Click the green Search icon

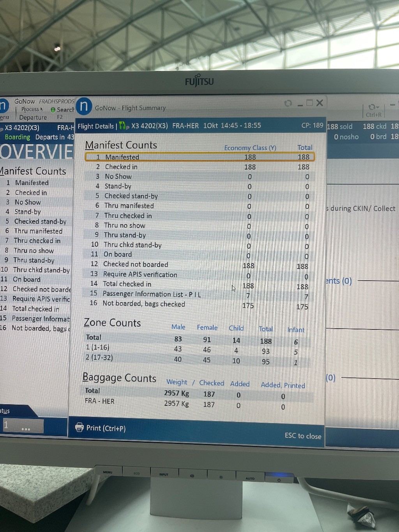tap(53, 110)
